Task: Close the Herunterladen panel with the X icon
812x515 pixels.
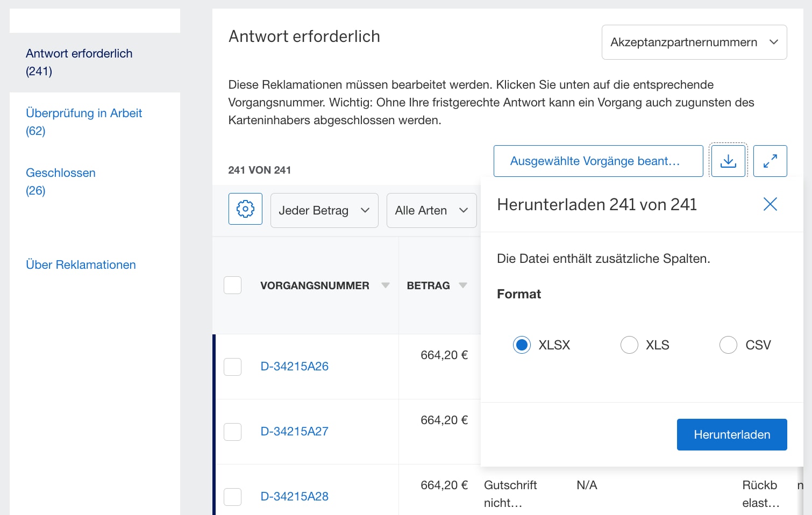Action: pyautogui.click(x=770, y=204)
